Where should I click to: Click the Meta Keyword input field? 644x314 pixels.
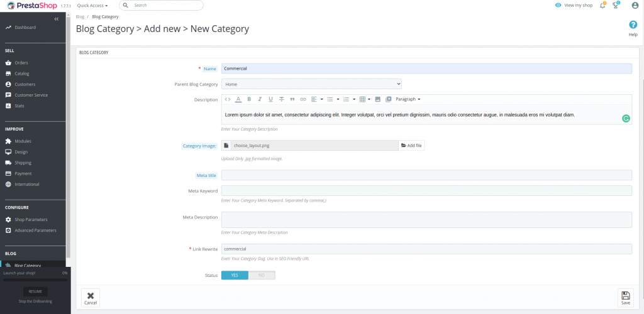point(426,191)
